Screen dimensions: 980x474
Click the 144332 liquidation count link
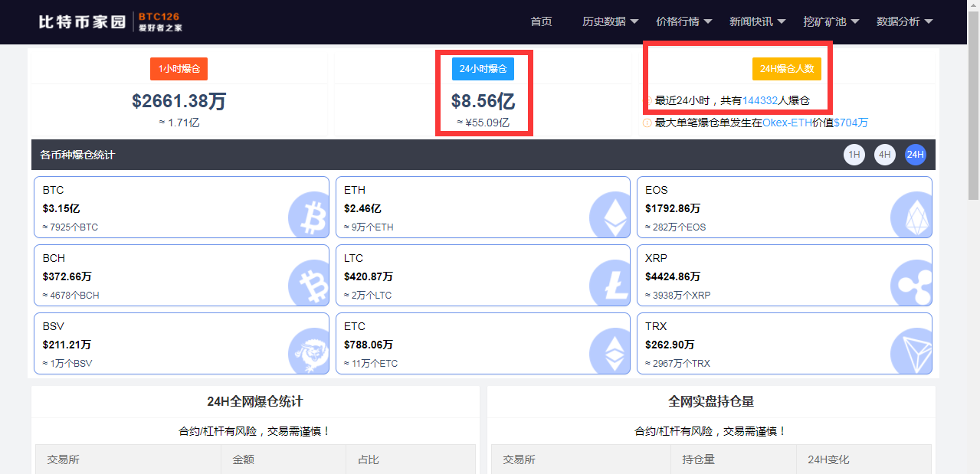(760, 100)
